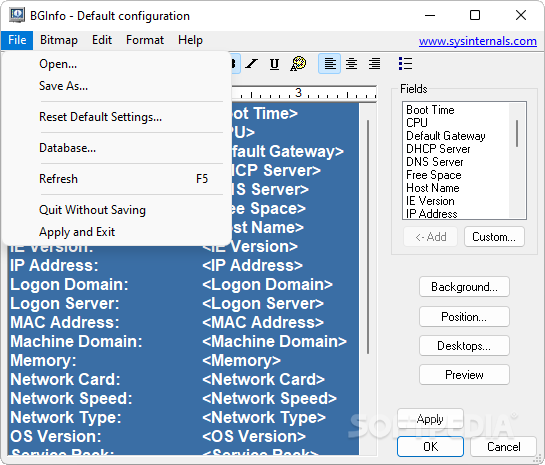Click the <Logon Server> field in editor
This screenshot has width=545, height=465.
point(263,304)
